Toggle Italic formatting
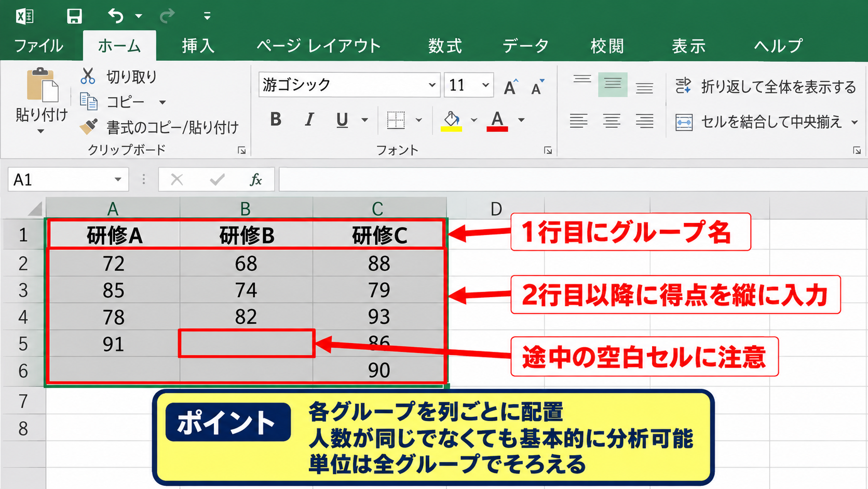The width and height of the screenshot is (868, 489). pos(309,120)
